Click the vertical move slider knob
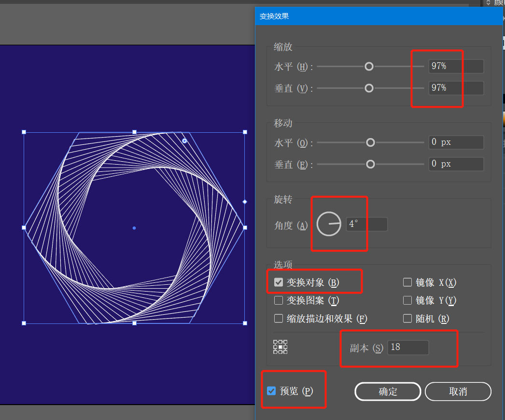This screenshot has width=505, height=420. (x=371, y=164)
